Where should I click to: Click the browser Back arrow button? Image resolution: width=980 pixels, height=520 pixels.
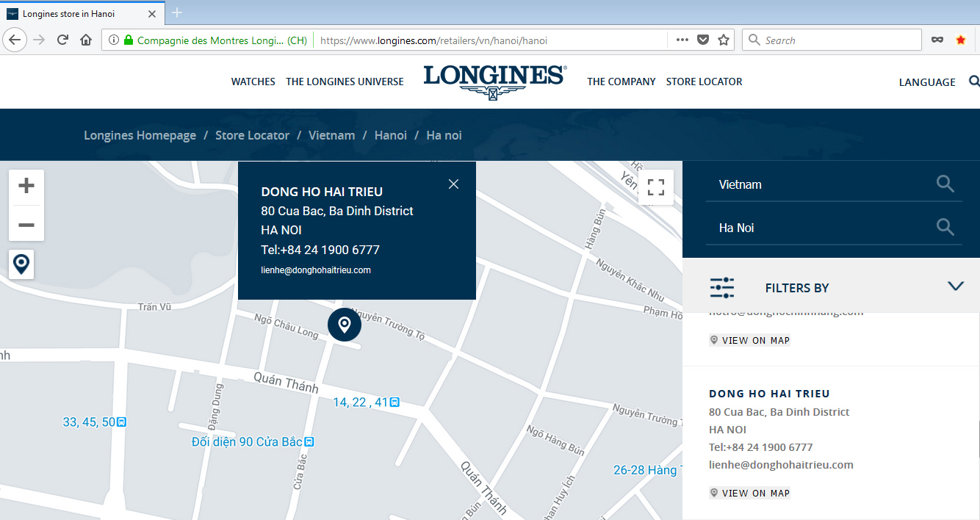[15, 40]
